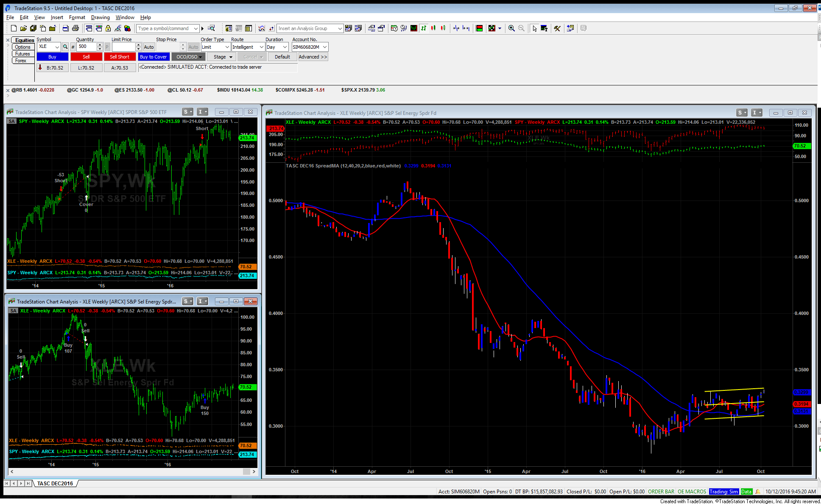
Task: Click the symbol lookup magnifier icon in the toolbar
Action: (211, 28)
